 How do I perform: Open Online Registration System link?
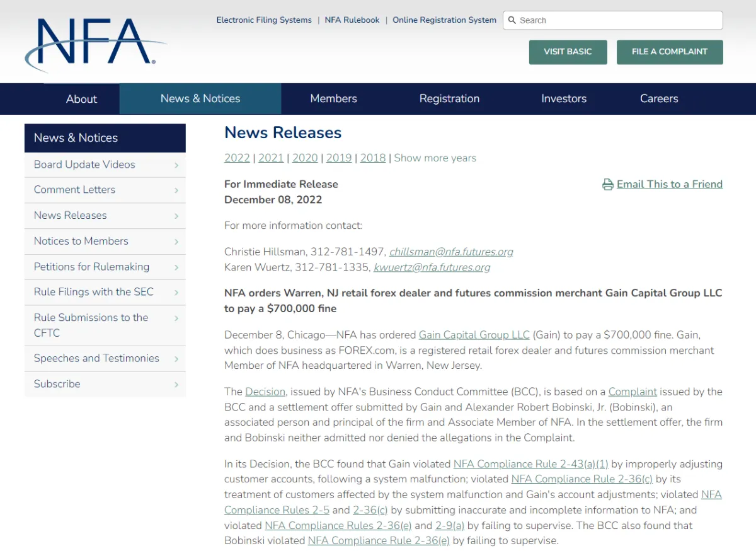(x=445, y=20)
